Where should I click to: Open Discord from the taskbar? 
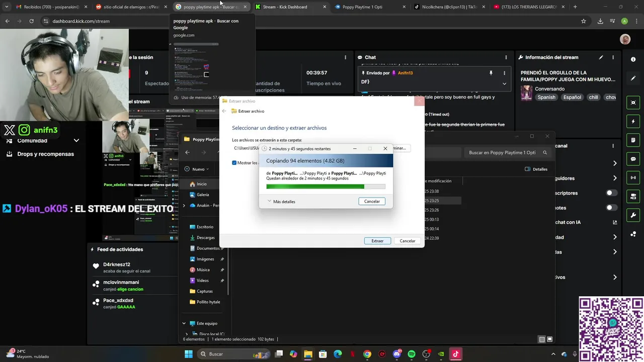point(396,354)
